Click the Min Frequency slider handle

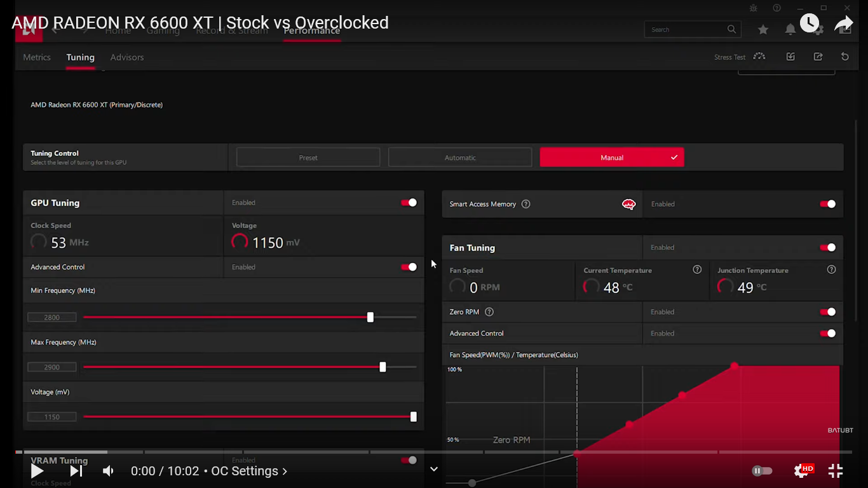[370, 317]
